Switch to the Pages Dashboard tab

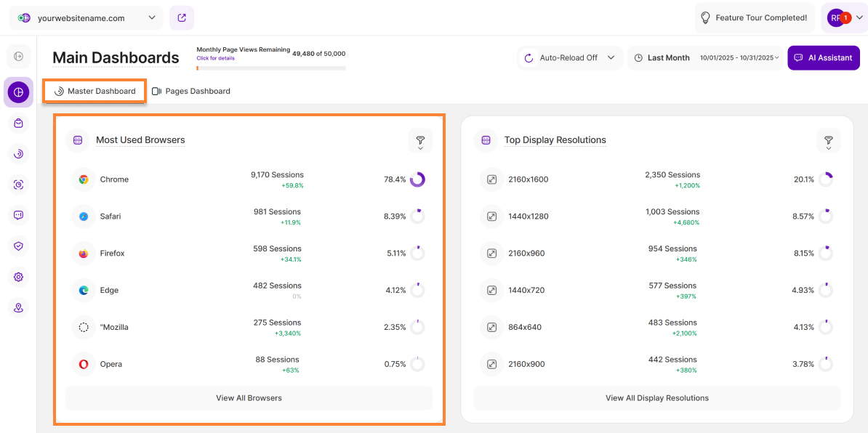pos(190,92)
